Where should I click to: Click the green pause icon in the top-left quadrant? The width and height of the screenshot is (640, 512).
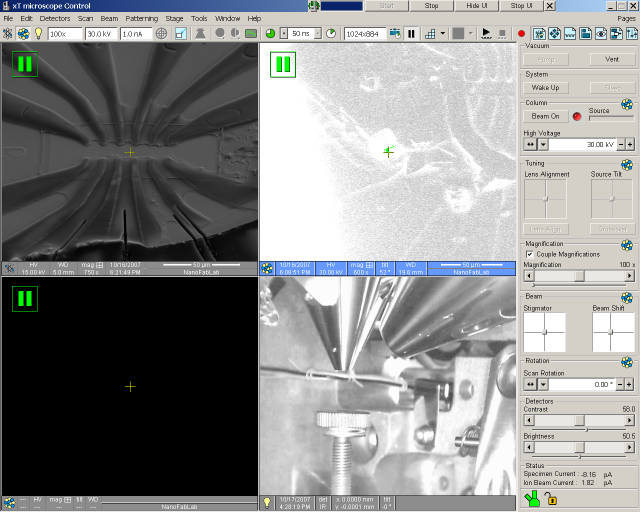tap(24, 65)
